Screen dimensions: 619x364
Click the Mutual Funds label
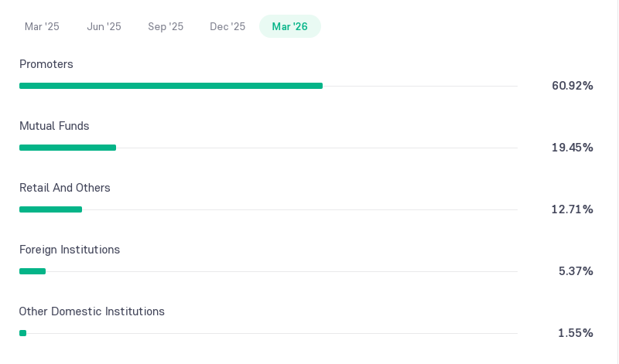click(x=54, y=126)
